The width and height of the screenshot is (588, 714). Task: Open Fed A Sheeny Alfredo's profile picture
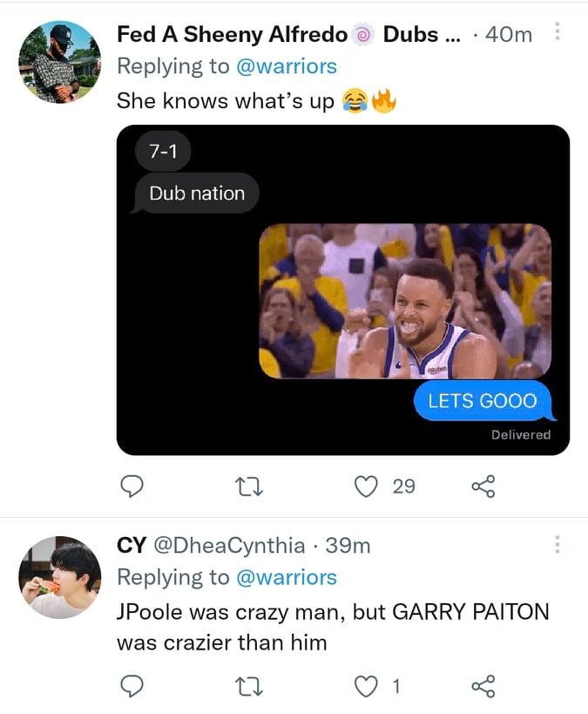tap(59, 62)
